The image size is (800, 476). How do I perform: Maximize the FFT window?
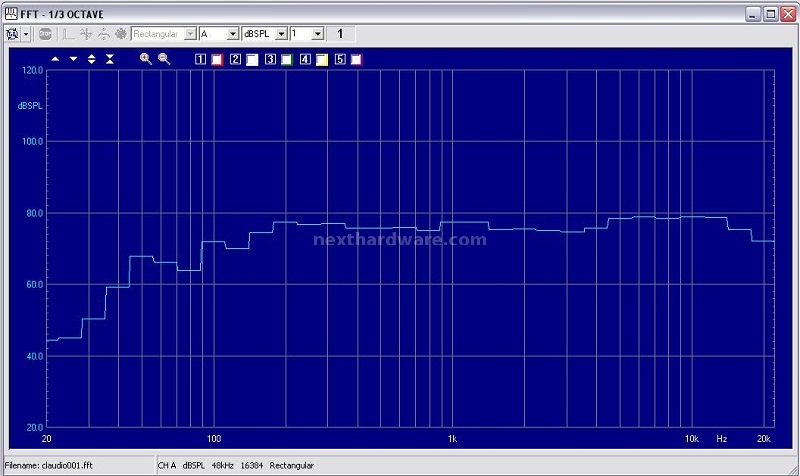771,14
